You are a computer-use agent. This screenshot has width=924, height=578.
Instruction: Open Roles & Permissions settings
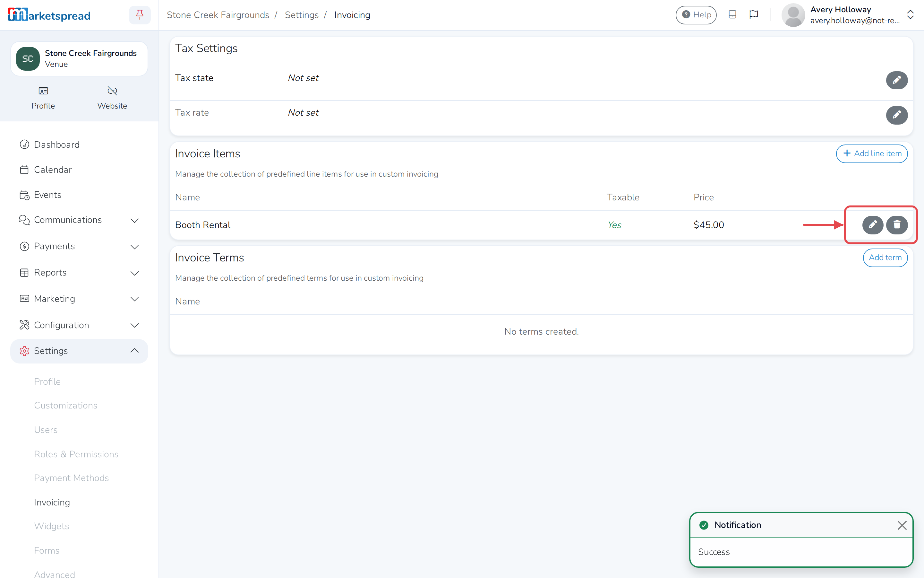click(x=76, y=454)
